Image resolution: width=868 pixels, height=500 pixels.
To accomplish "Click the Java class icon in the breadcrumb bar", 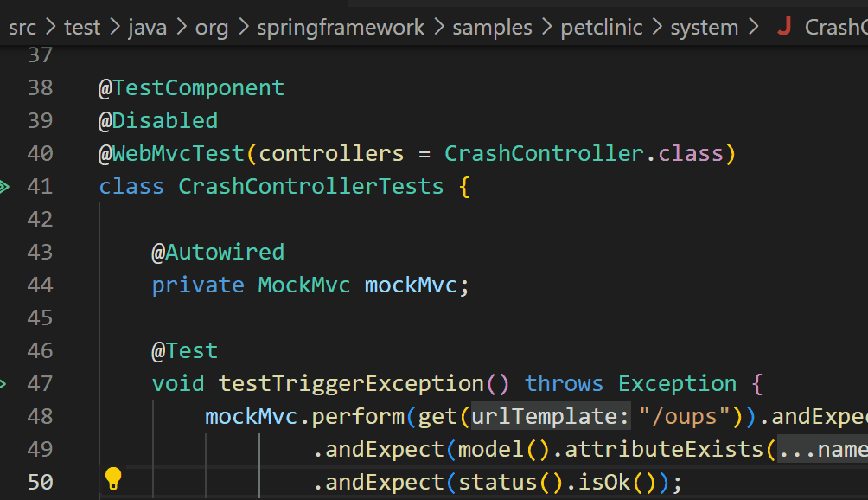I will [782, 26].
